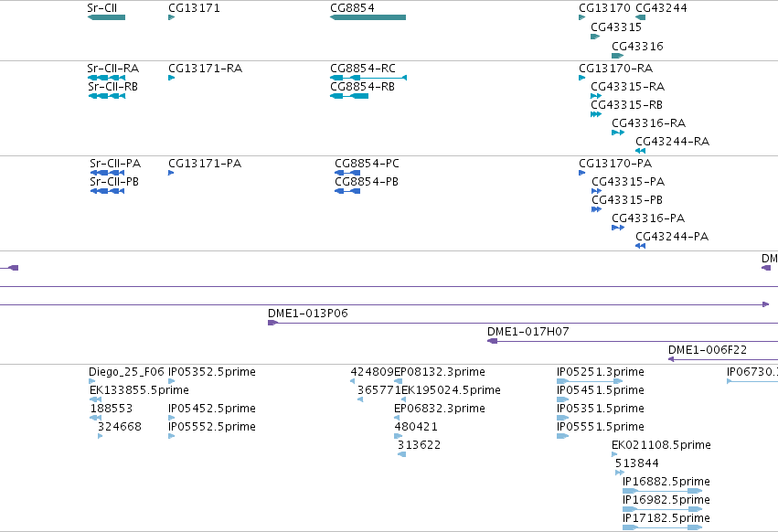Click the CG13171-PA protein arrow

(x=171, y=173)
